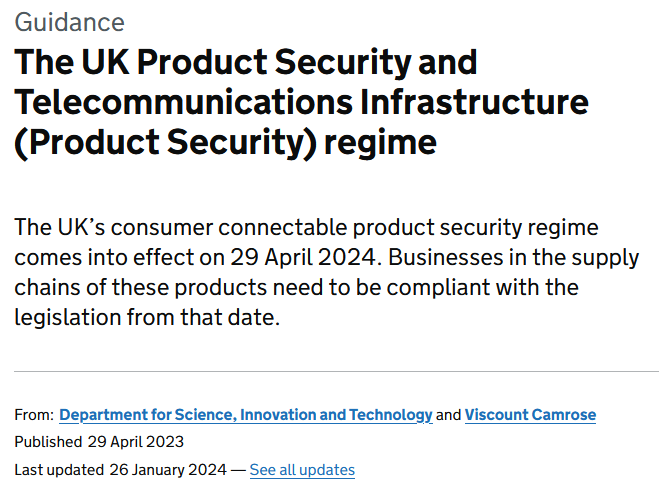This screenshot has height=494, width=659.
Task: Click the word "and" between the author links
Action: [448, 415]
